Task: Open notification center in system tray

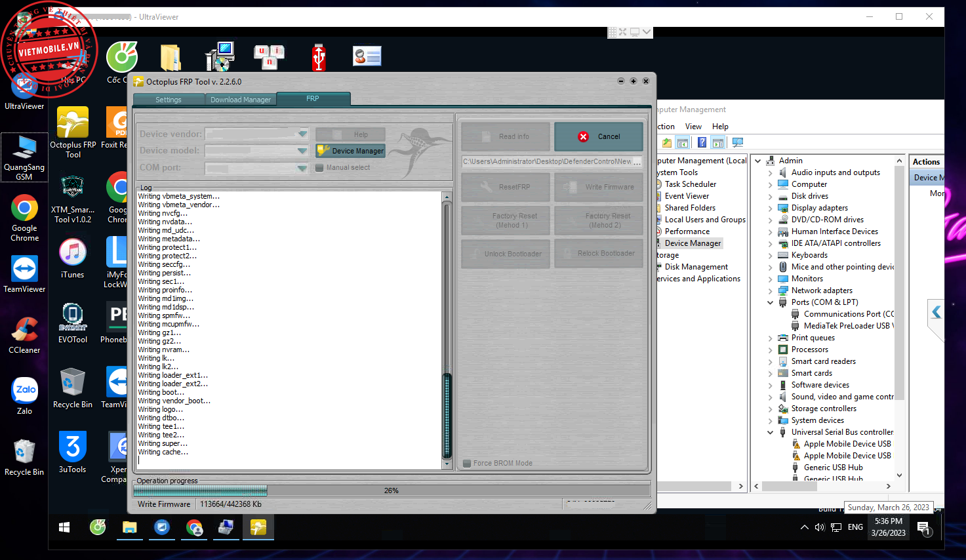Action: (923, 527)
